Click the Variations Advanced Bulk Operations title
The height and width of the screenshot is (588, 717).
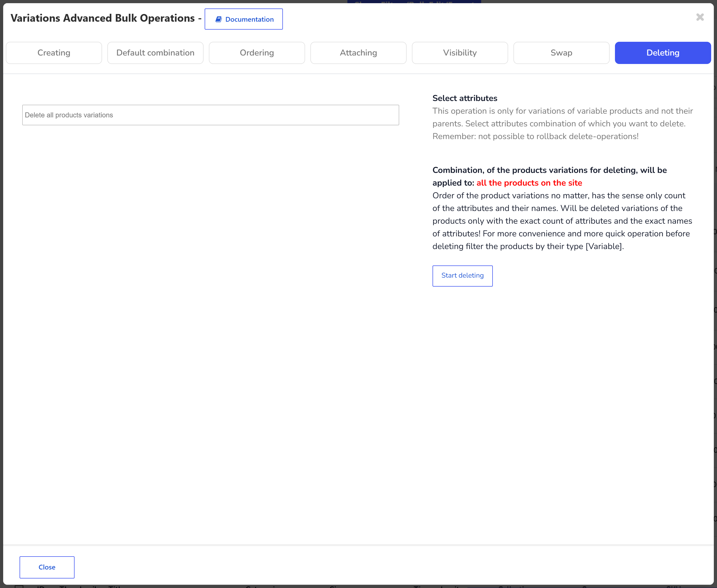[103, 18]
